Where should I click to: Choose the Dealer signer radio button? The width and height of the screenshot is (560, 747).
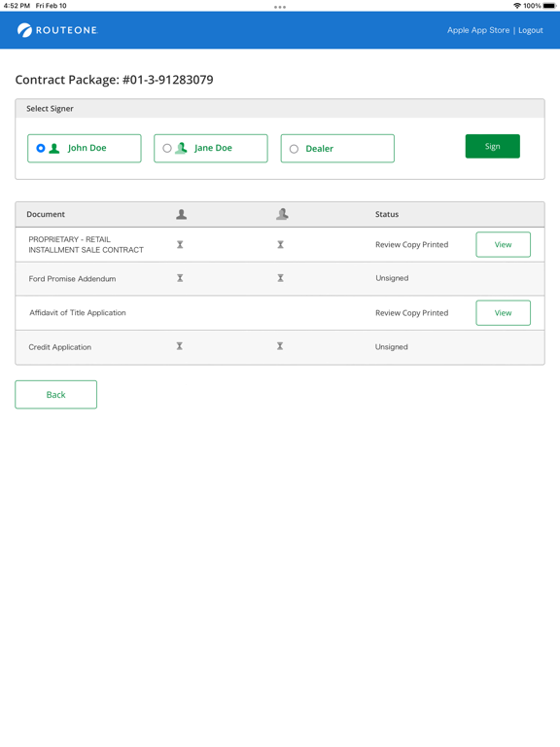(294, 149)
